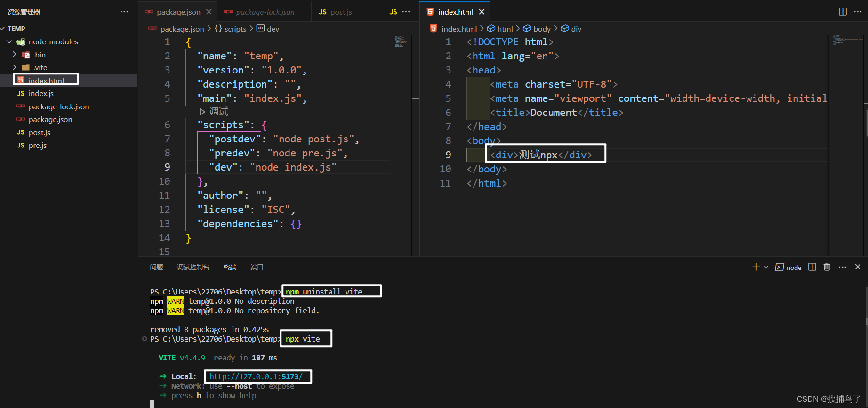Open terminal panel more actions
Image resolution: width=868 pixels, height=408 pixels.
tap(843, 267)
